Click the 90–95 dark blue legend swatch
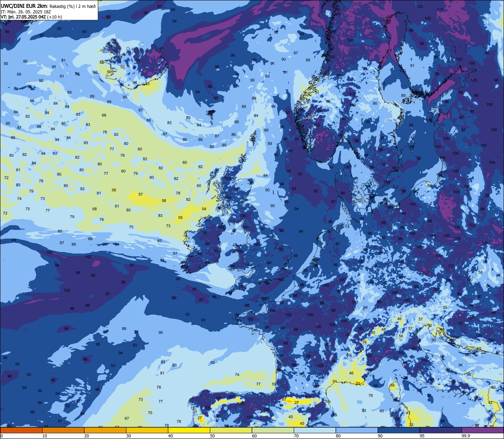 click(x=398, y=430)
